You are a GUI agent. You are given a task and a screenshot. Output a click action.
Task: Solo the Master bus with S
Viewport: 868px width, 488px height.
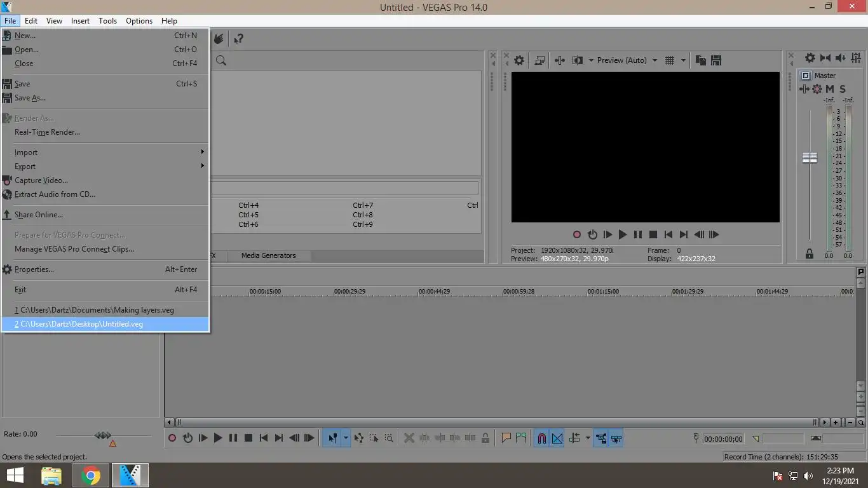click(x=843, y=89)
